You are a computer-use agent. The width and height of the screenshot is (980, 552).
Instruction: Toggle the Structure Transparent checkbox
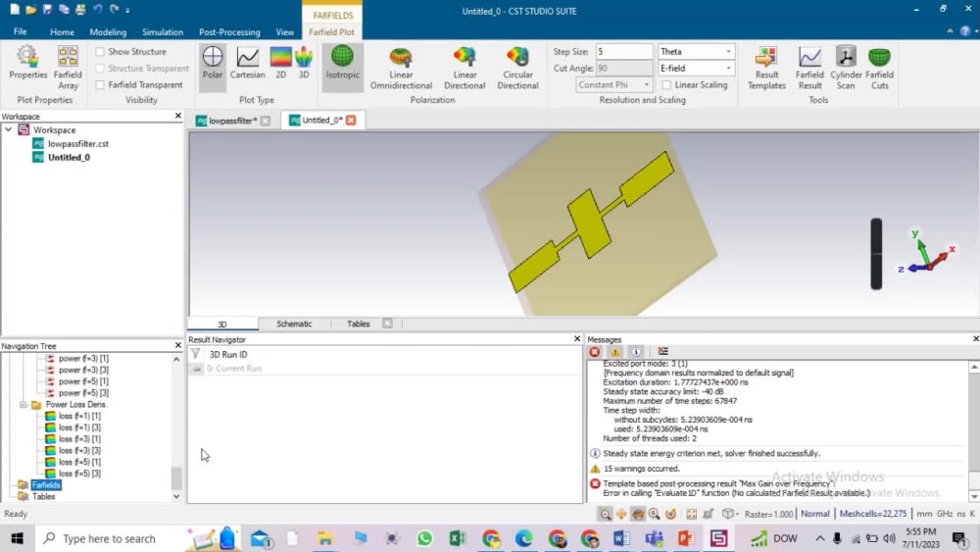point(100,68)
